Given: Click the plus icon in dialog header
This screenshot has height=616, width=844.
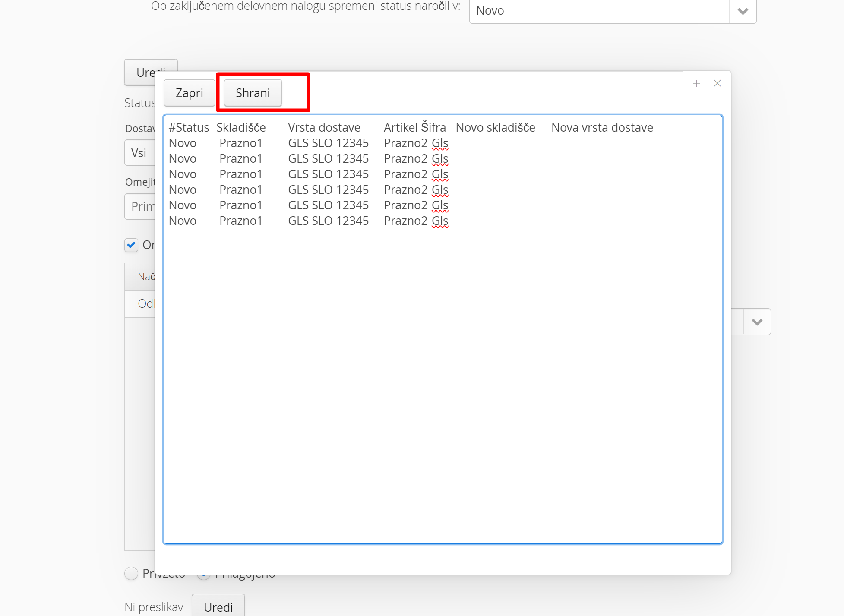Looking at the screenshot, I should coord(696,83).
